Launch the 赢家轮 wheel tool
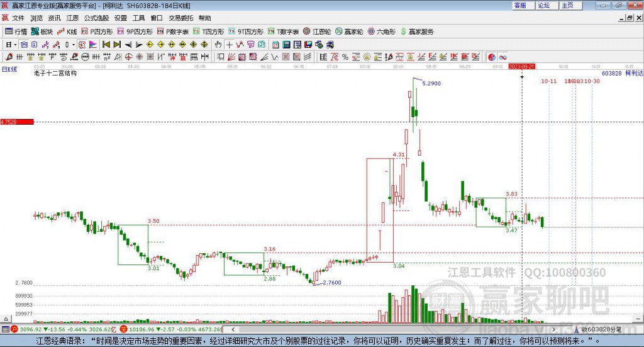The image size is (644, 347). [349, 31]
